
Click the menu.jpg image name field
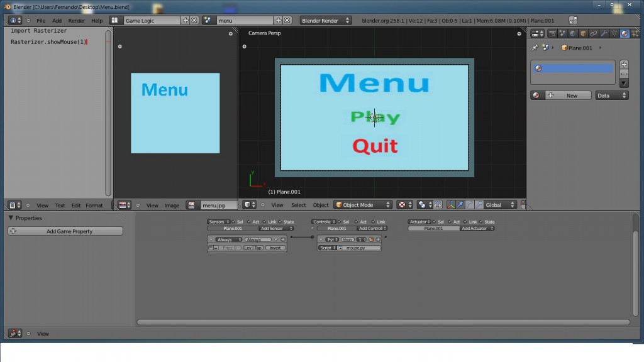pos(214,204)
